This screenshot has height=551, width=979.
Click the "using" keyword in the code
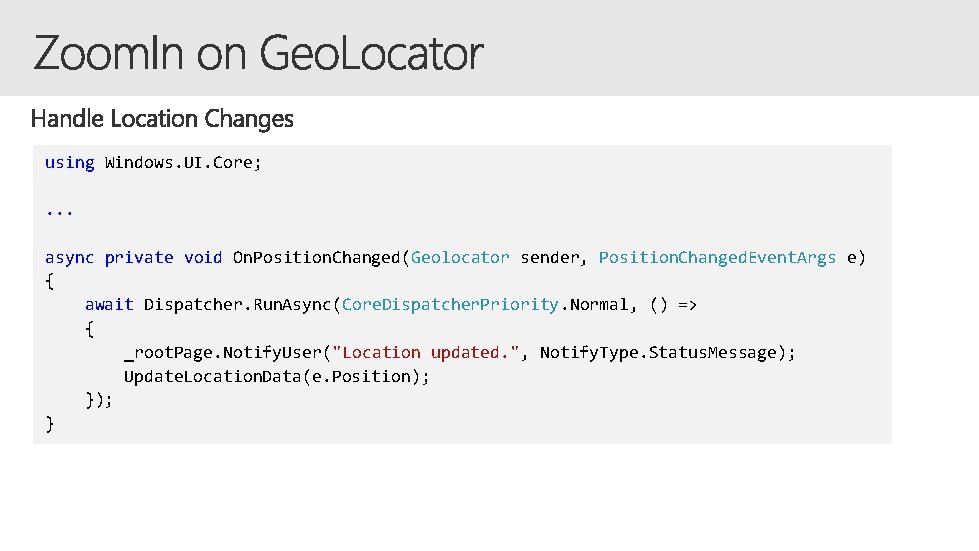point(70,162)
